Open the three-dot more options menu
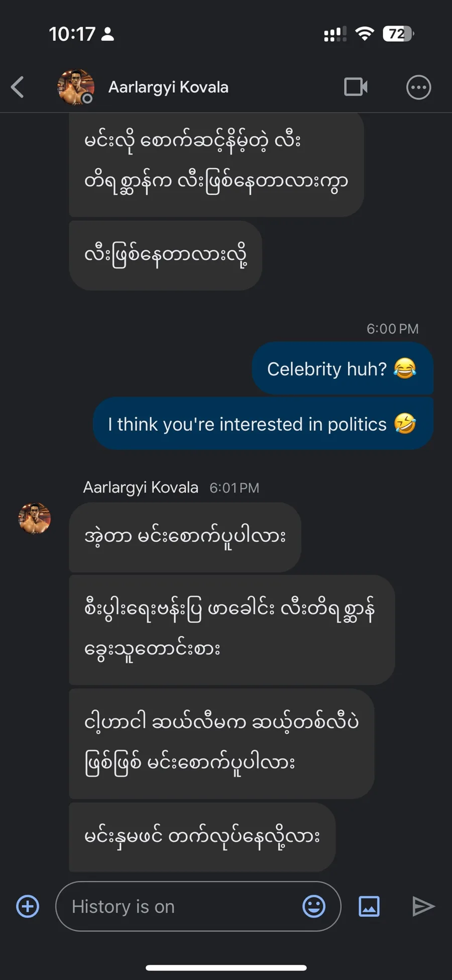 (418, 87)
